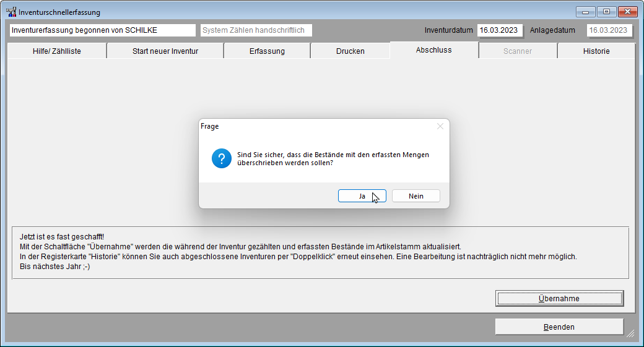Confirm overwrite with the Ja button
The image size is (644, 347).
pyautogui.click(x=362, y=196)
